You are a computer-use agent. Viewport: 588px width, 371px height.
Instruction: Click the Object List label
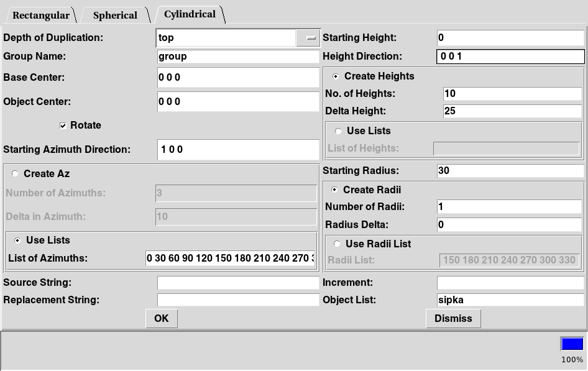349,300
